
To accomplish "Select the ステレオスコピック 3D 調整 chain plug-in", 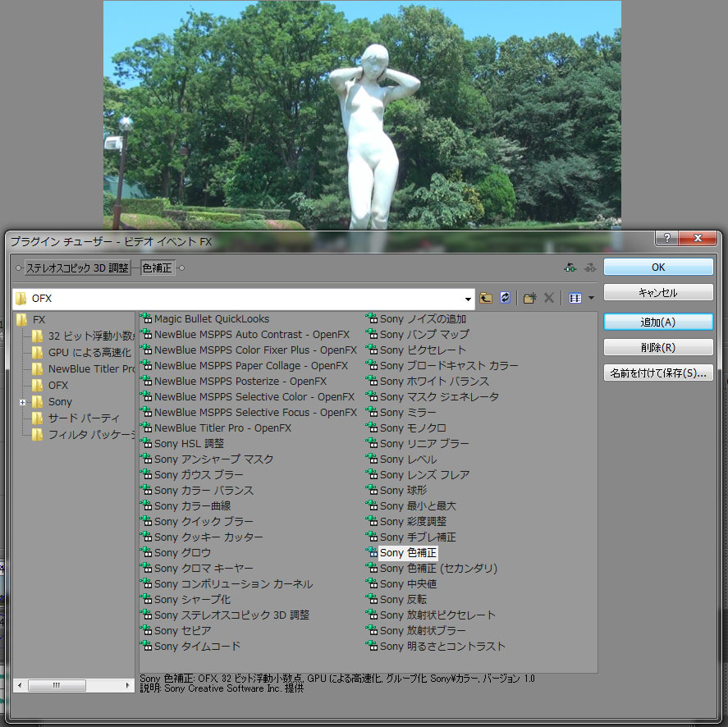I will tap(77, 267).
